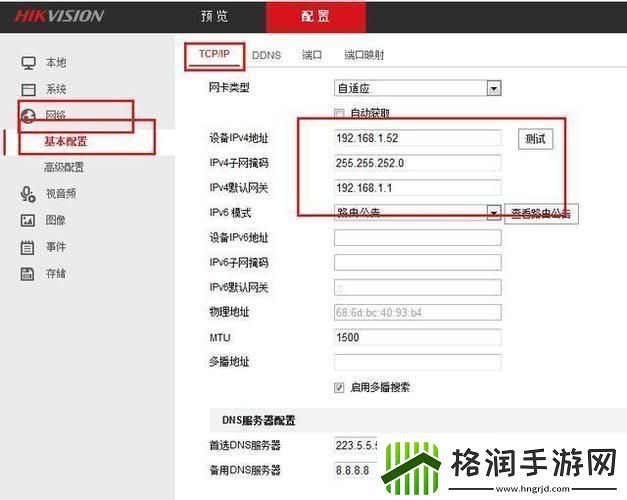Click the 网络 globe icon in sidebar

coord(28,116)
